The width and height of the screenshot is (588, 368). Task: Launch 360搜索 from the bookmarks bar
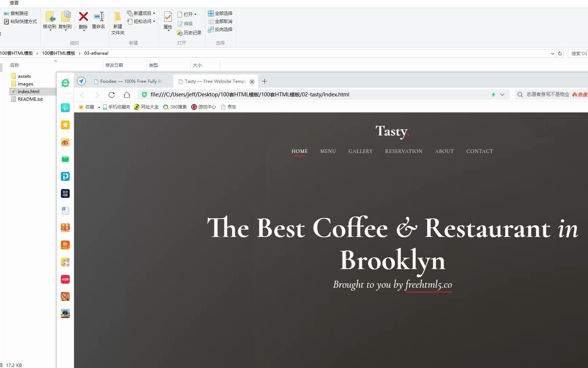pos(175,107)
